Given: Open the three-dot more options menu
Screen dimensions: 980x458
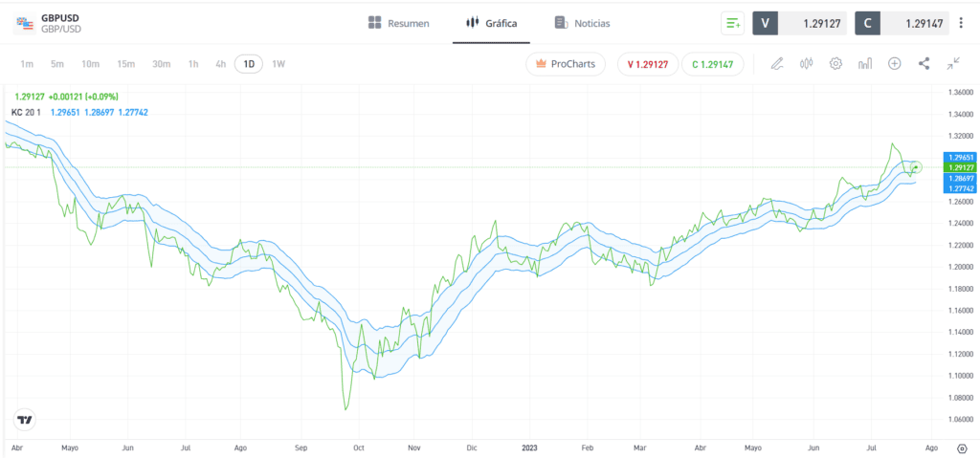Looking at the screenshot, I should click(x=961, y=23).
